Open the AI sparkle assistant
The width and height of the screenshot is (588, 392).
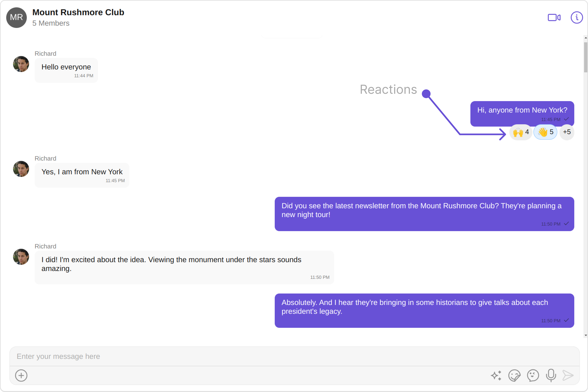tap(496, 375)
